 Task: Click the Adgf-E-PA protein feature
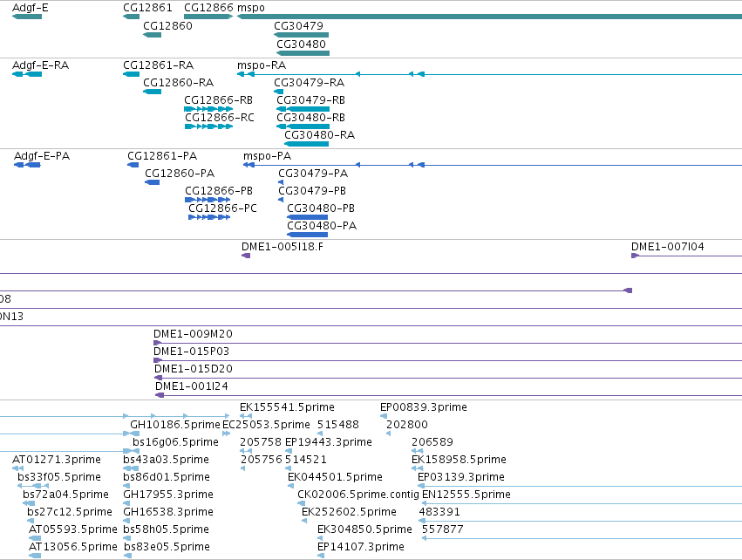pos(27,165)
